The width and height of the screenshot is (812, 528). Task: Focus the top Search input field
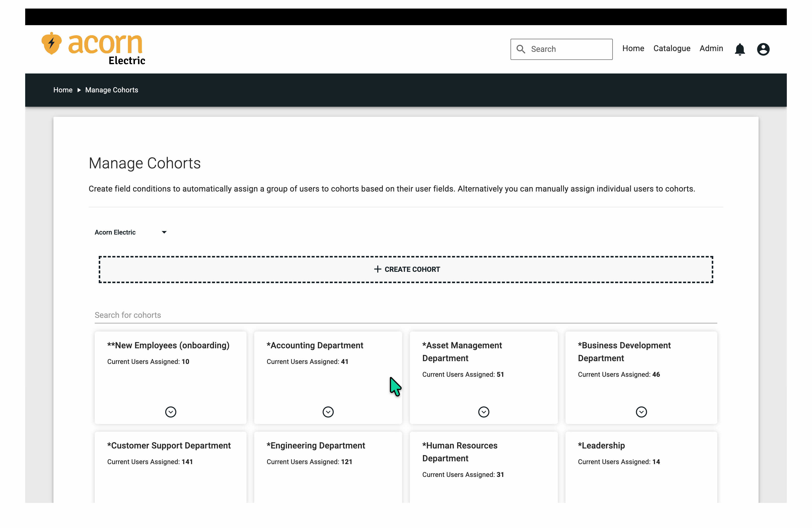tap(561, 49)
